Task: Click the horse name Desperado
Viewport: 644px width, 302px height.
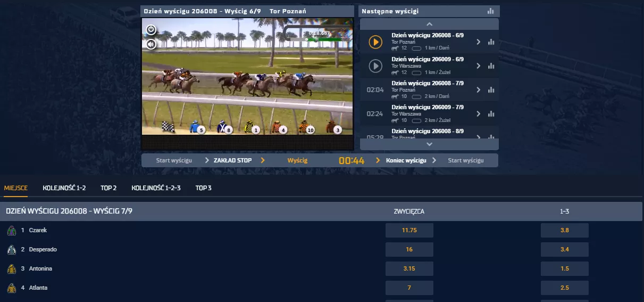Action: [43, 250]
